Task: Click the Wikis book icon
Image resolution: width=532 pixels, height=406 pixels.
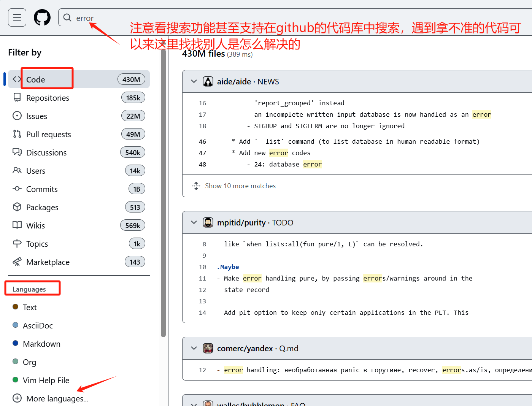Action: (17, 225)
